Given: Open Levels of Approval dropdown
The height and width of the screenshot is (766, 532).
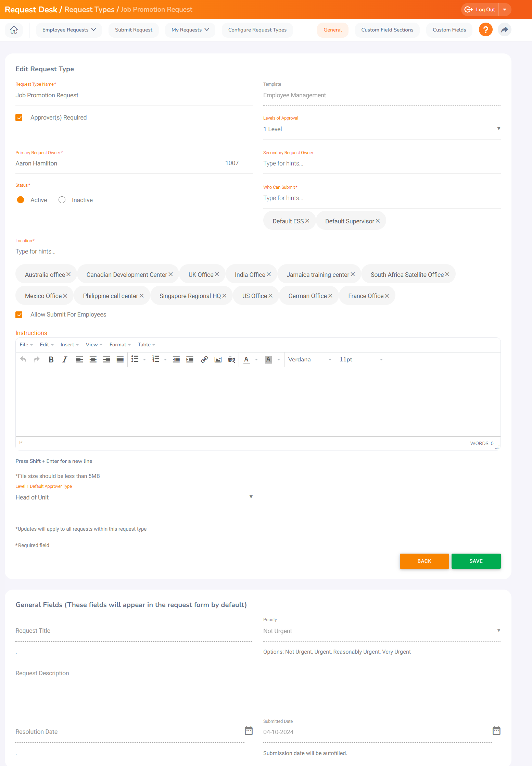Looking at the screenshot, I should (382, 129).
